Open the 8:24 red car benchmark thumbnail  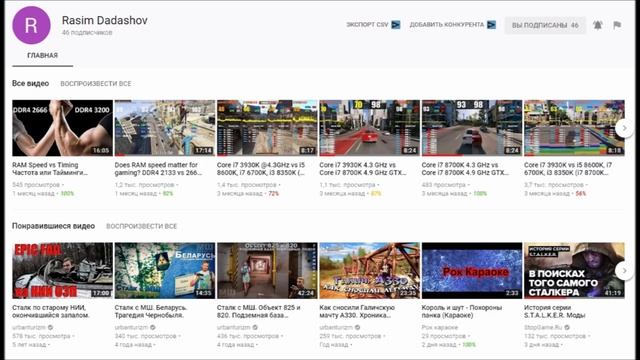[x=369, y=128]
